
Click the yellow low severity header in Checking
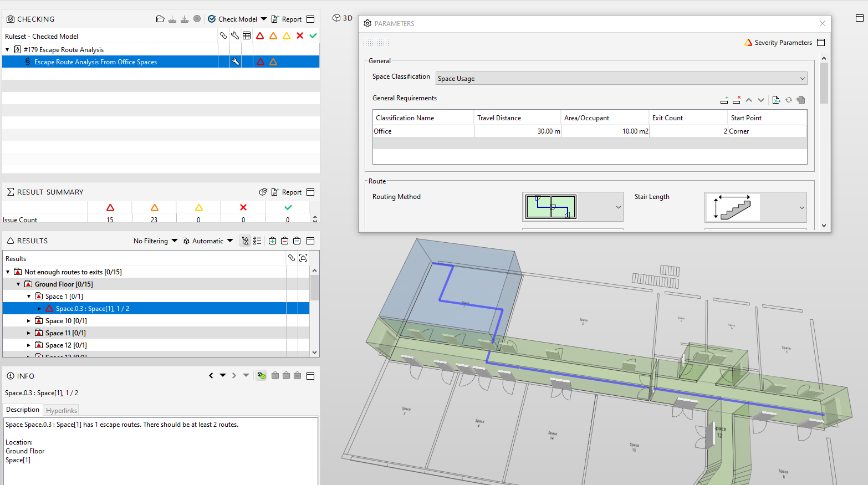287,35
